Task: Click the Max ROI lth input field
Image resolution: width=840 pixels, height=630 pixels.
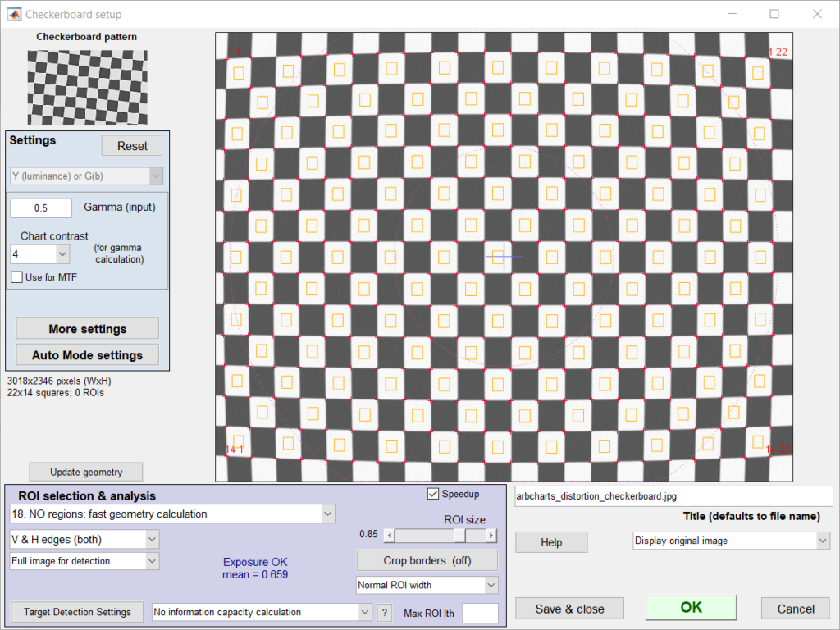Action: coord(480,613)
